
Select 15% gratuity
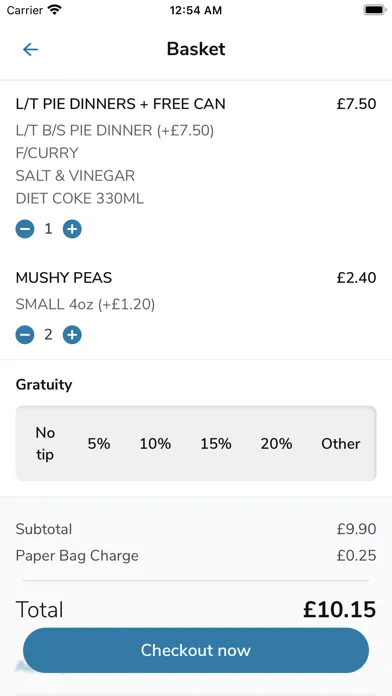216,443
